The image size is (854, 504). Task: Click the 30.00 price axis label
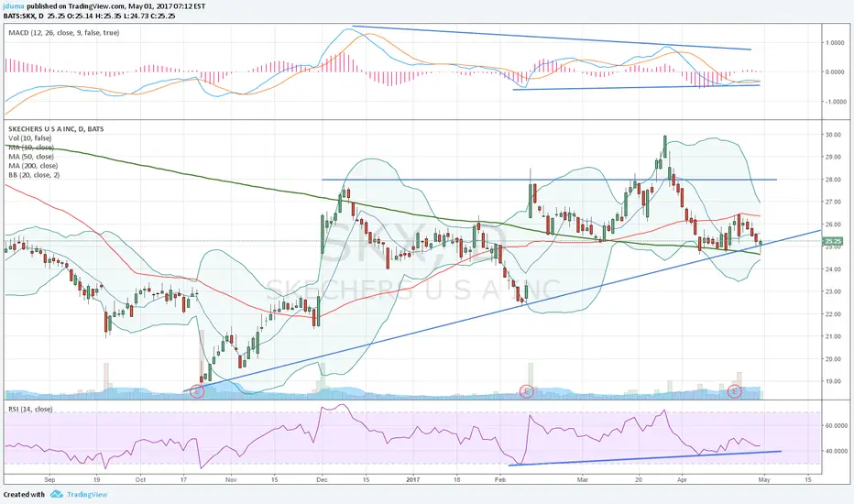pyautogui.click(x=834, y=135)
